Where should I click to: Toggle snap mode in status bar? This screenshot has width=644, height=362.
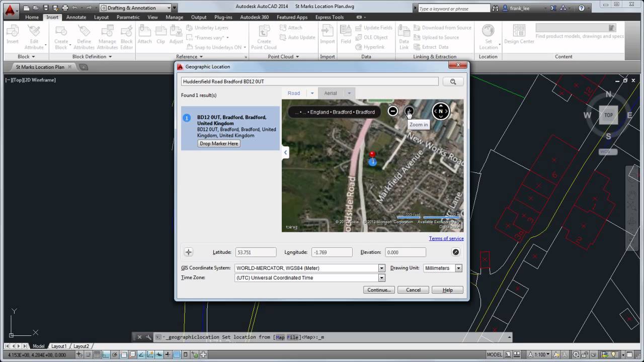point(88,354)
